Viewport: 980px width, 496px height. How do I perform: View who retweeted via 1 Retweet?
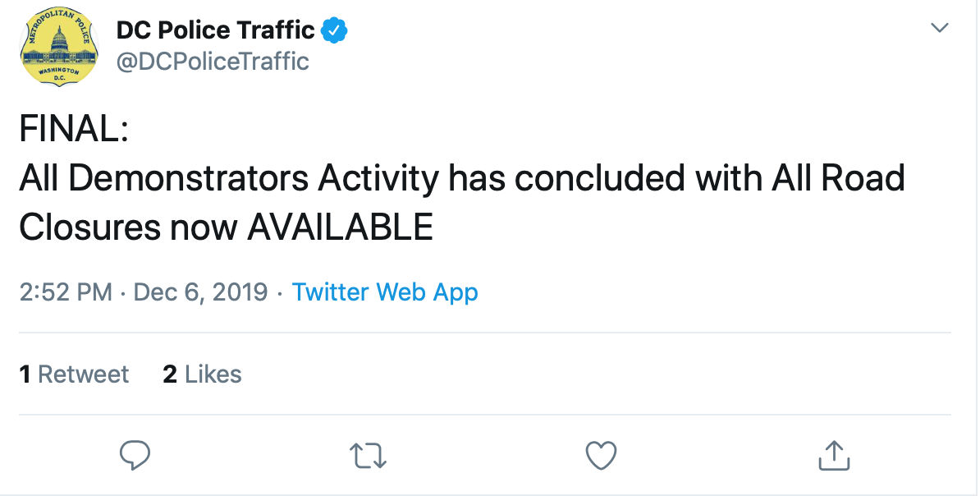click(75, 374)
